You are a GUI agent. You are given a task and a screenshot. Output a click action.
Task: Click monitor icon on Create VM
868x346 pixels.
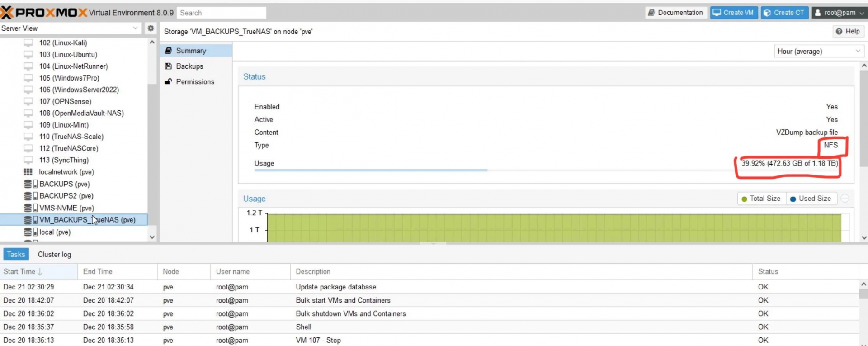(717, 13)
